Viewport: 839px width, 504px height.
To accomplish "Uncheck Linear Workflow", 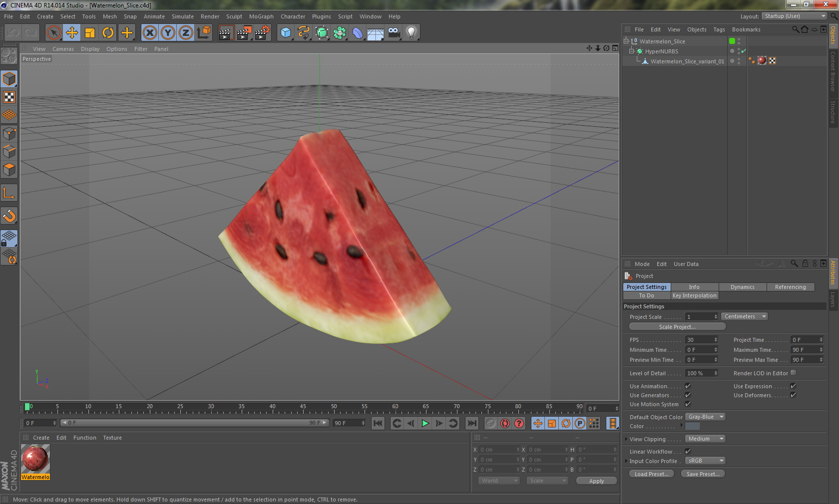I will click(688, 451).
